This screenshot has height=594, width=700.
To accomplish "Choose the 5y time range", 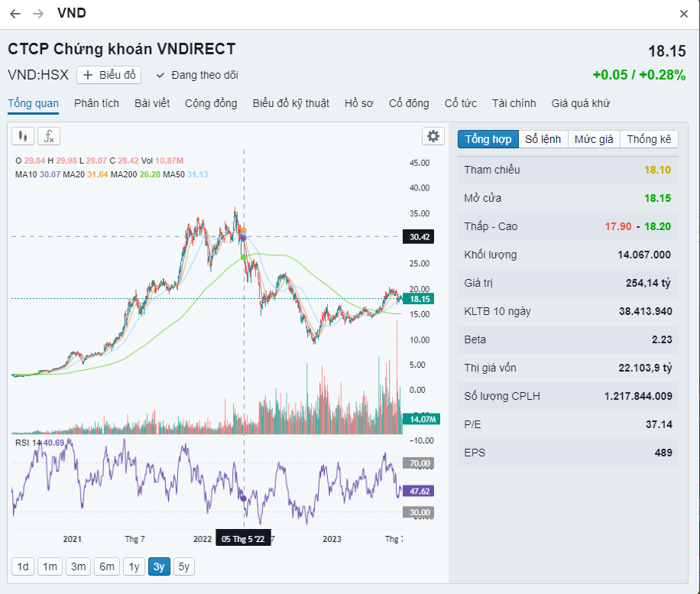I will click(183, 566).
